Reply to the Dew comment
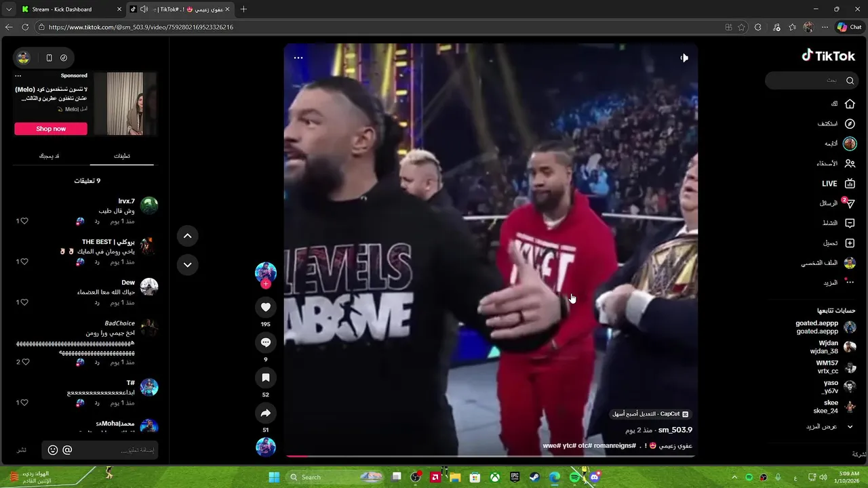The image size is (868, 488). (x=97, y=303)
